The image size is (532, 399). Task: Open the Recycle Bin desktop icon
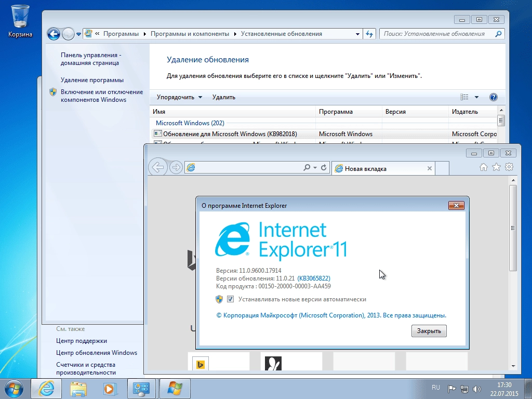(20, 20)
